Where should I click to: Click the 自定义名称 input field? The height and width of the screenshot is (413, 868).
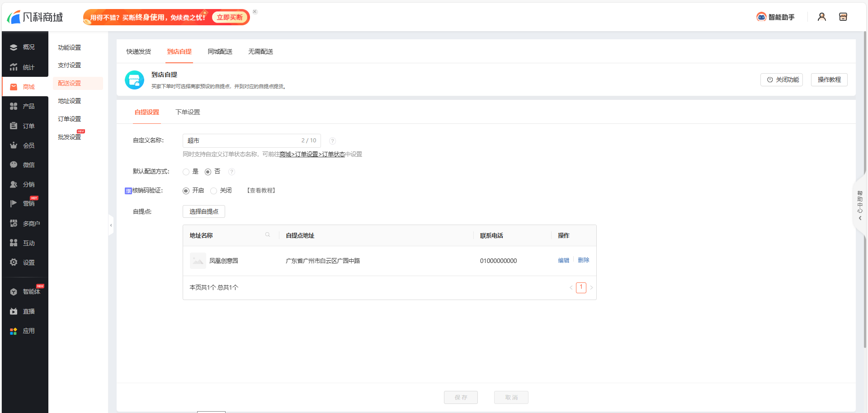[x=242, y=141]
